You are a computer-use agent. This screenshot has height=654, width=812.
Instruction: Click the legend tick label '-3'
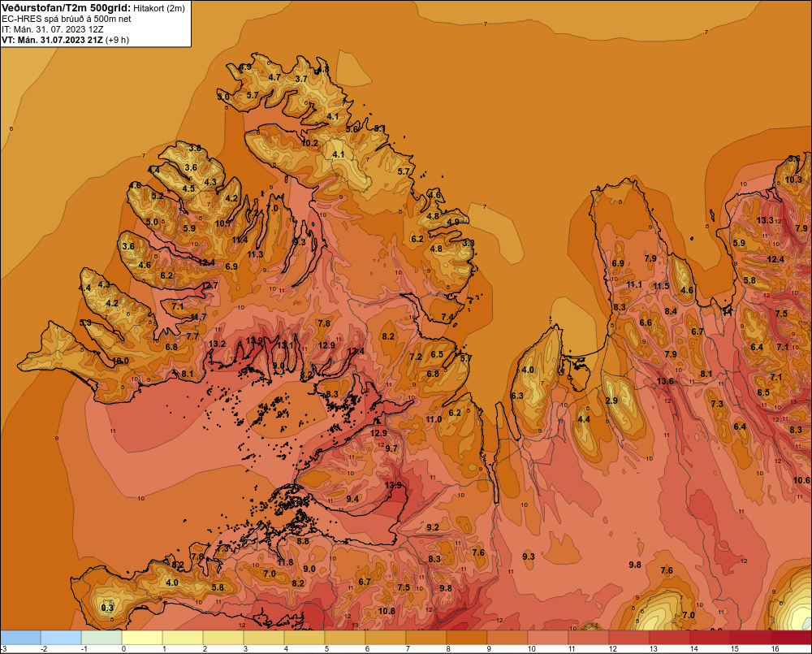pyautogui.click(x=3, y=649)
